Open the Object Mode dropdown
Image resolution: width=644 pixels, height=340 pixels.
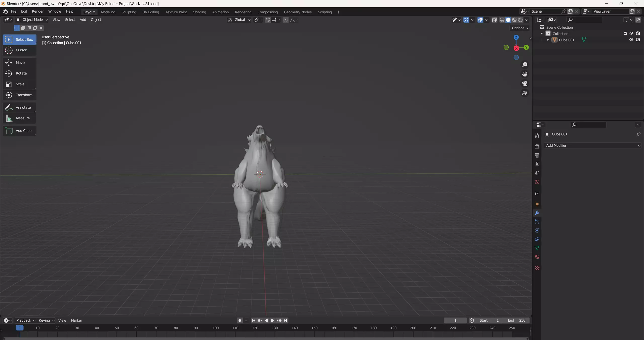point(32,20)
